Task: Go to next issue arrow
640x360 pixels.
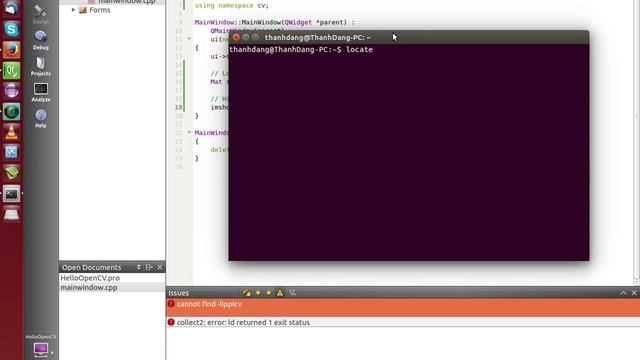Action: pos(269,293)
